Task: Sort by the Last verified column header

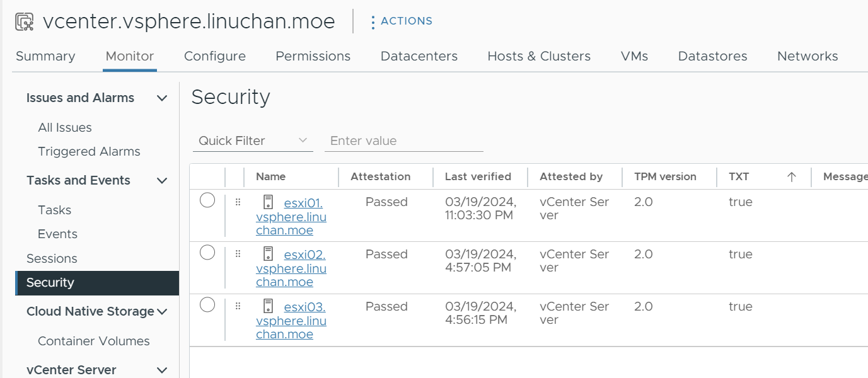Action: click(x=478, y=176)
